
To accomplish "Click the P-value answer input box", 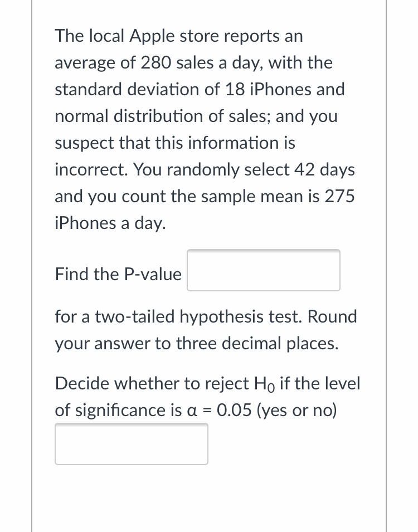I will click(263, 270).
